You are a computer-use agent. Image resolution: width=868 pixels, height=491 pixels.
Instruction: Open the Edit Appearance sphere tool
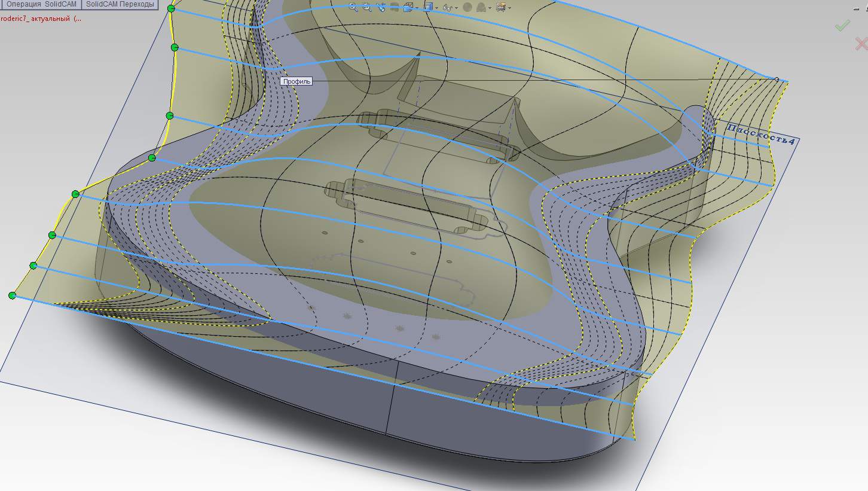(x=467, y=7)
